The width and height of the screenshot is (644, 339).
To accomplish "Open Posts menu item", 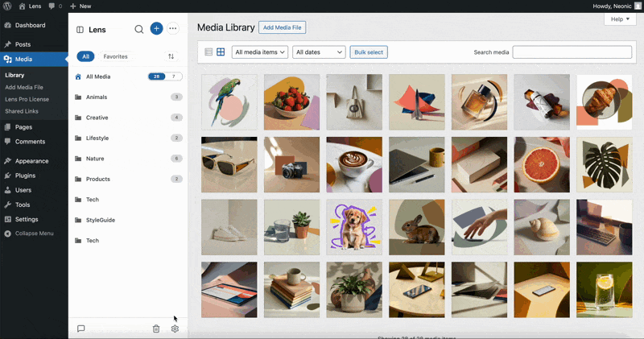I will tap(23, 44).
